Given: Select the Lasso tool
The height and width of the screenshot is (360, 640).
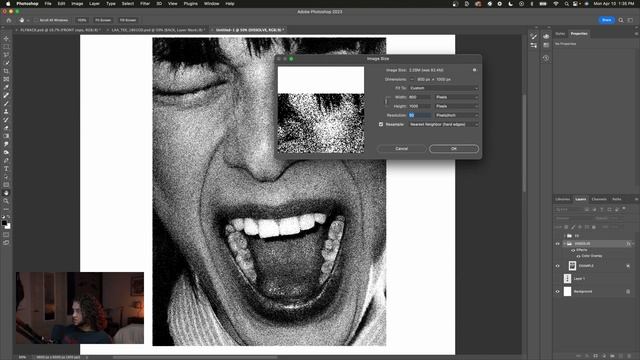Looking at the screenshot, I should [6, 55].
